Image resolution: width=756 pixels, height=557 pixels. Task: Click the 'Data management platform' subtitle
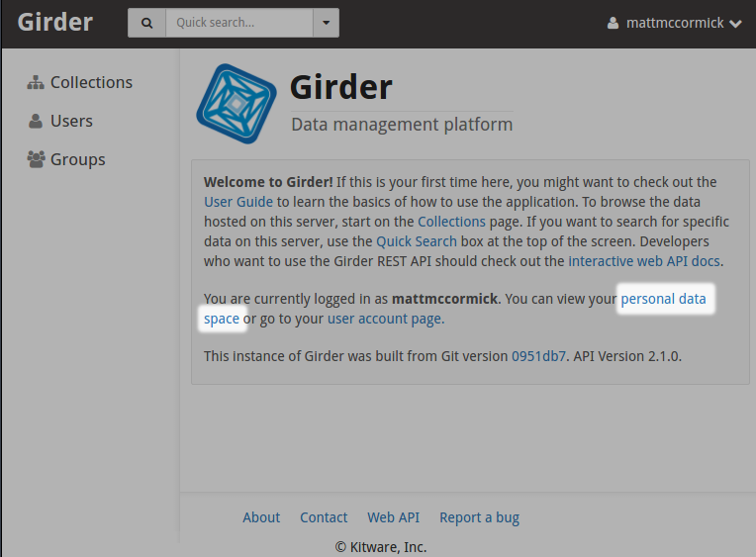click(402, 125)
